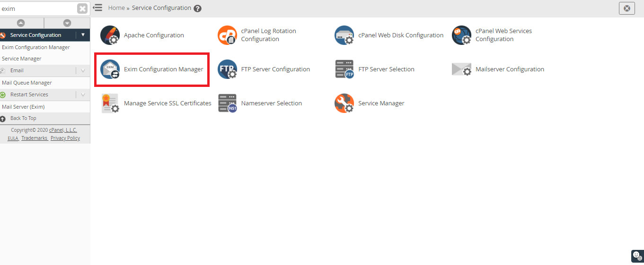Screen dimensions: 644x265
Task: Open EULA footer link
Action: (13, 138)
